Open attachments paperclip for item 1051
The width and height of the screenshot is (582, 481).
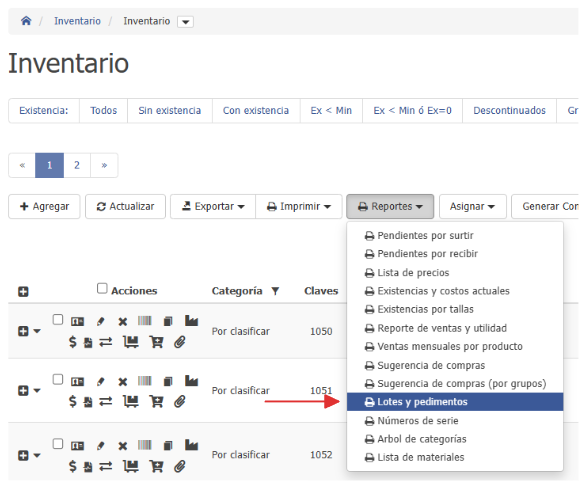pyautogui.click(x=180, y=402)
